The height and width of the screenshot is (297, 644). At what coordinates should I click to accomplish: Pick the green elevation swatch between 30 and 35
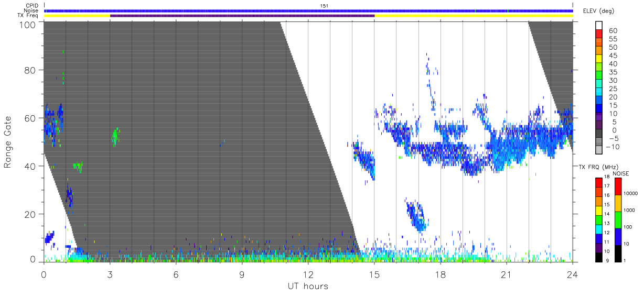pyautogui.click(x=599, y=76)
